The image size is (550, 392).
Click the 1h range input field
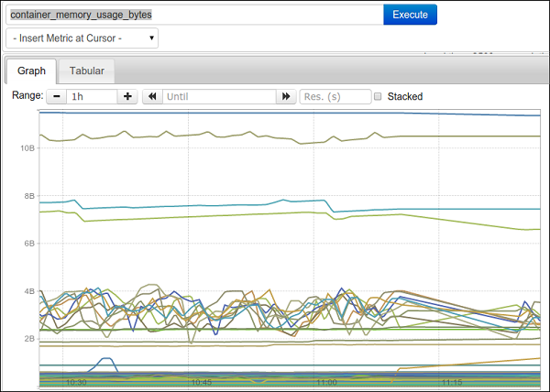[x=91, y=96]
